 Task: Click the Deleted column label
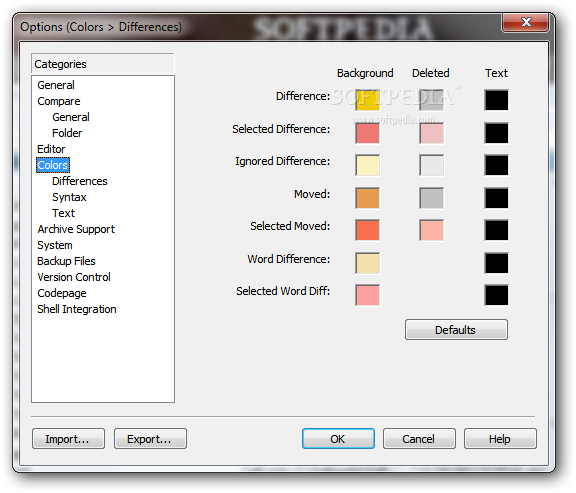point(431,73)
